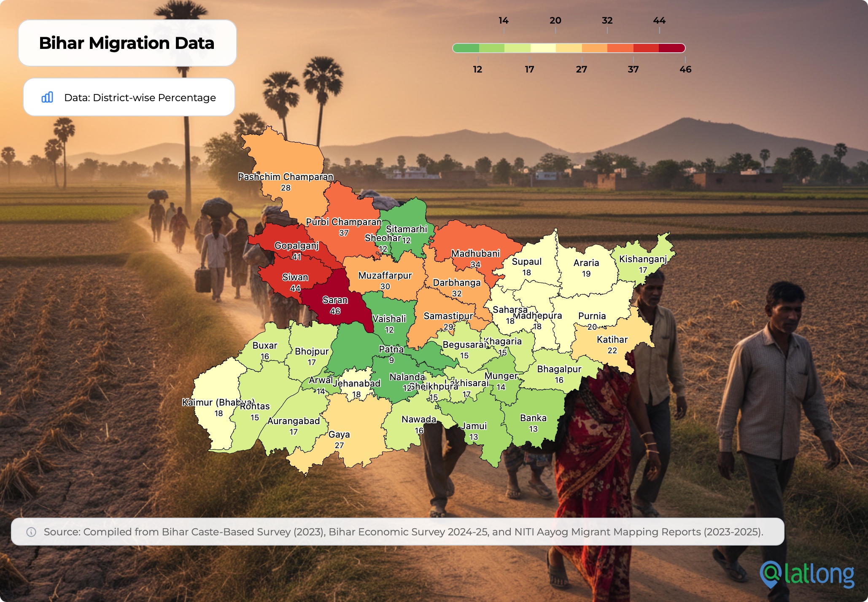The height and width of the screenshot is (602, 868).
Task: Click the legend value 46
Action: click(x=685, y=69)
